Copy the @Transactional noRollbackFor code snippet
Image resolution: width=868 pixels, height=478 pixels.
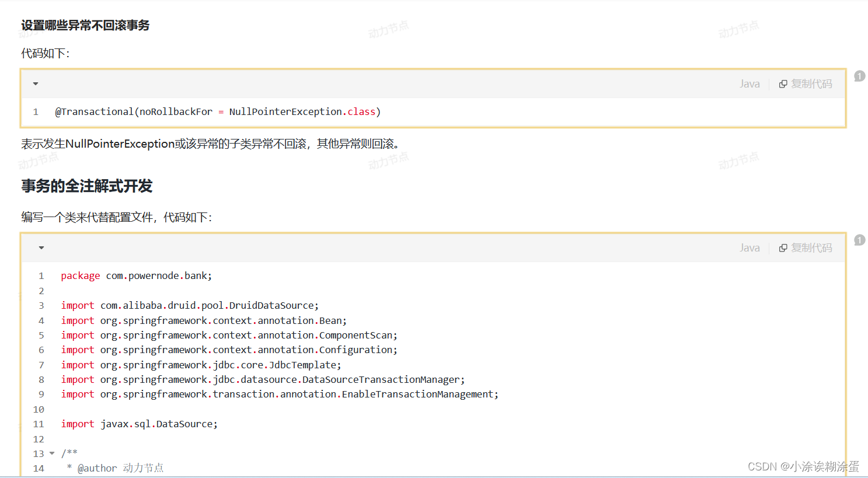(x=805, y=84)
